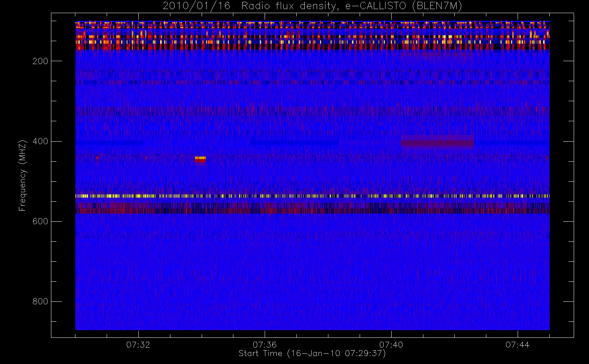This screenshot has width=589, height=364.
Task: Click the plot title 'Radio flux density, e-CALLISTO (BLEN7M)'
Action: [352, 6]
